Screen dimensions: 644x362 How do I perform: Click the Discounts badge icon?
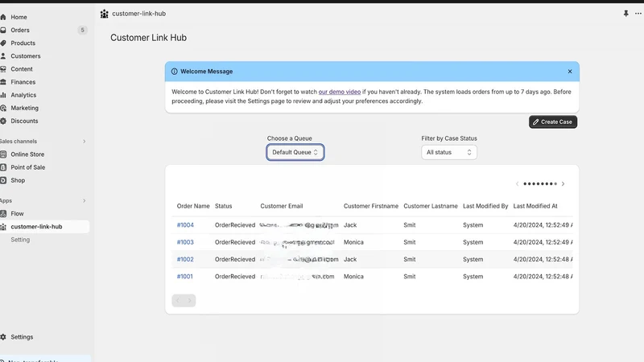3,121
